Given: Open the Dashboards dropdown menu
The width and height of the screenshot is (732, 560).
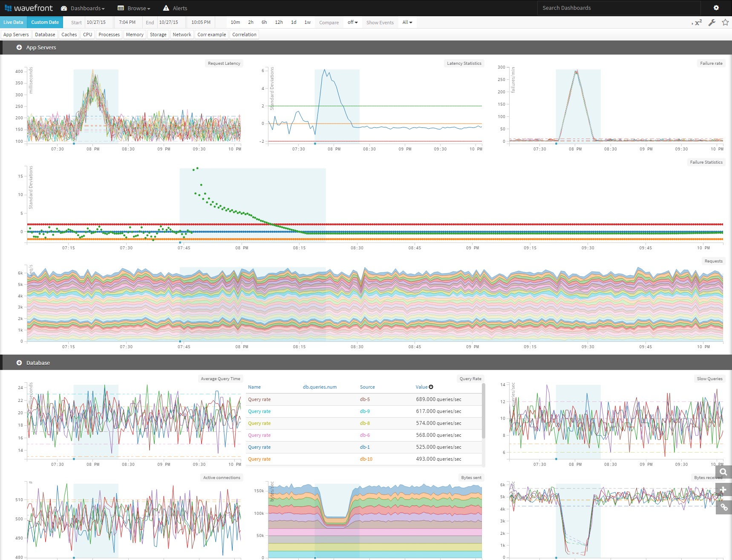Looking at the screenshot, I should point(84,8).
